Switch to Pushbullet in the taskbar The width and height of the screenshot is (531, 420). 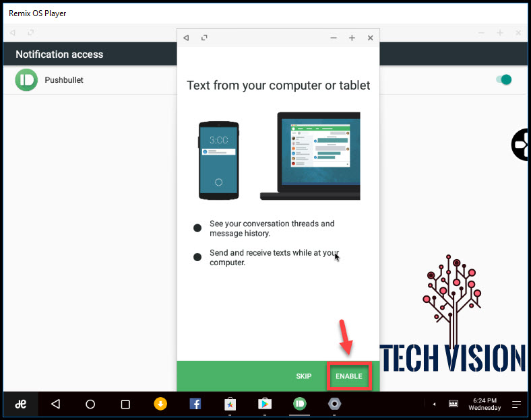[x=300, y=404]
